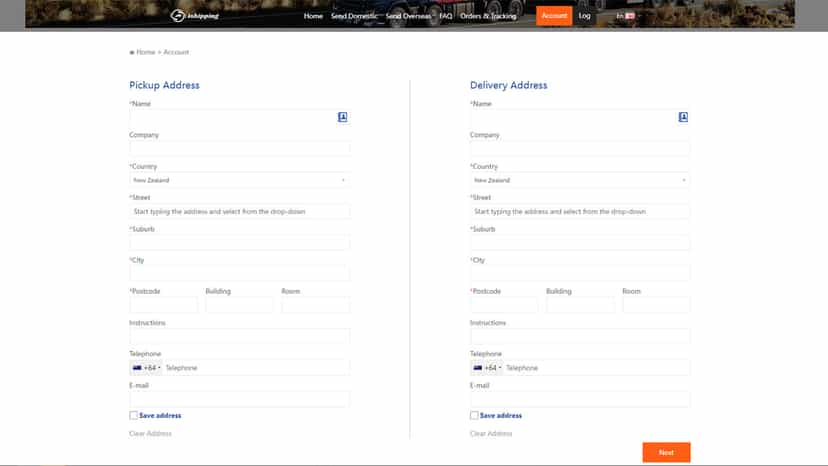
Task: Enable Save address for Delivery
Action: pyautogui.click(x=474, y=415)
